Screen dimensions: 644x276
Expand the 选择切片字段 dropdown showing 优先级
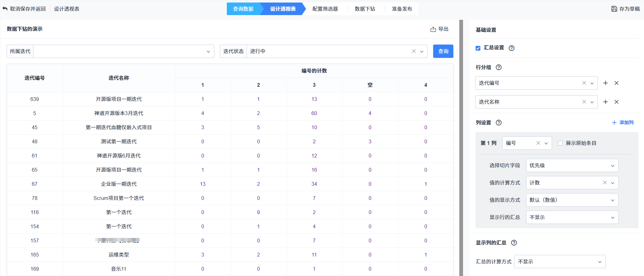(x=572, y=165)
